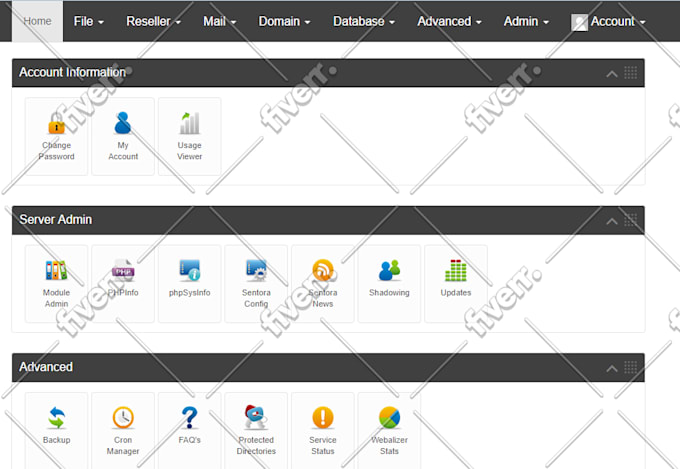Open the Module Admin icon
Screen dimensions: 680x469
56,271
